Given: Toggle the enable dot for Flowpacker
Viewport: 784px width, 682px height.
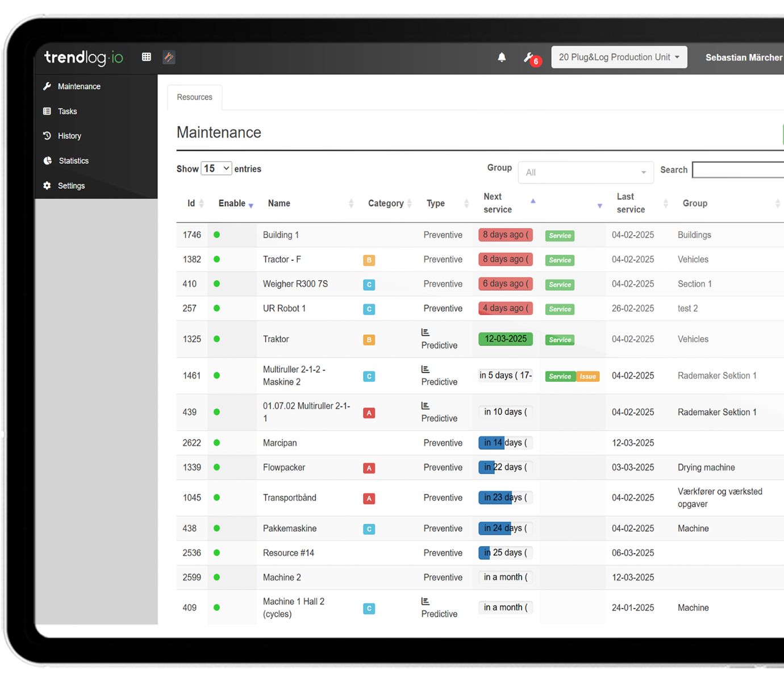Looking at the screenshot, I should tap(216, 467).
